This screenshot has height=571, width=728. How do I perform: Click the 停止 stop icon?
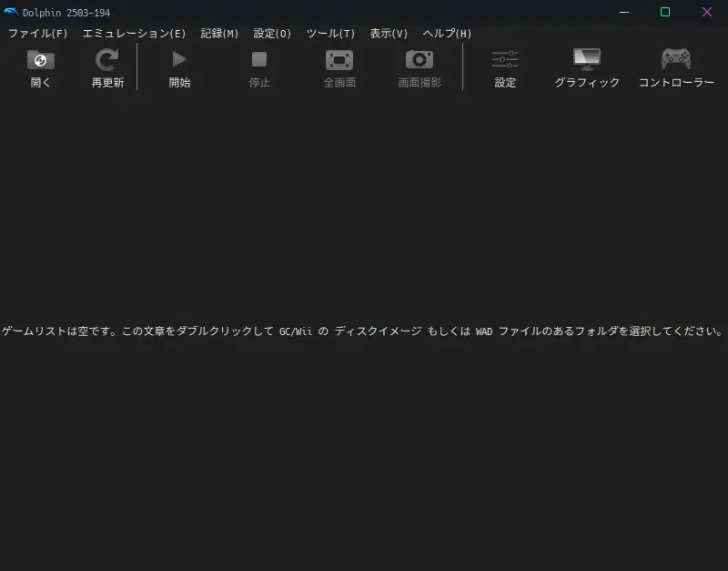click(259, 59)
